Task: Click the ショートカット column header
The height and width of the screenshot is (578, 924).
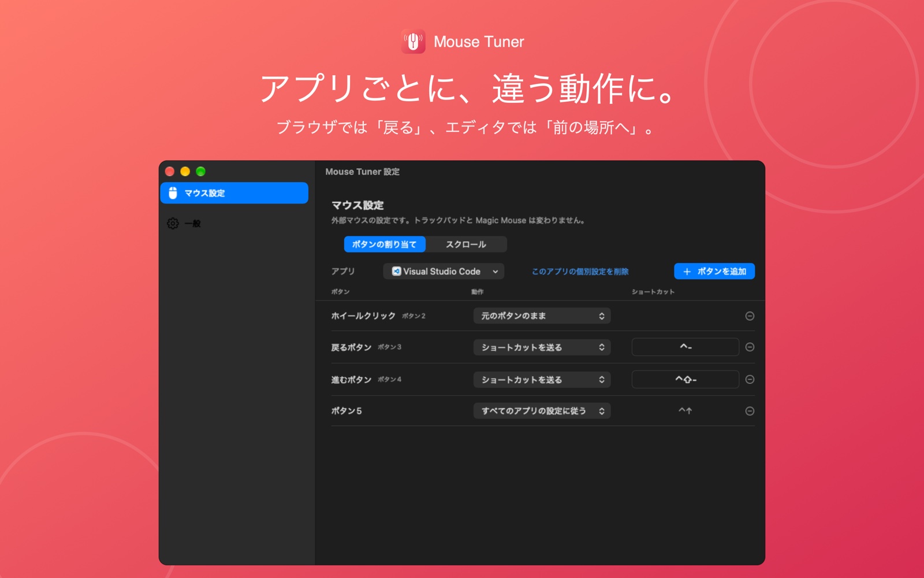Action: coord(653,292)
